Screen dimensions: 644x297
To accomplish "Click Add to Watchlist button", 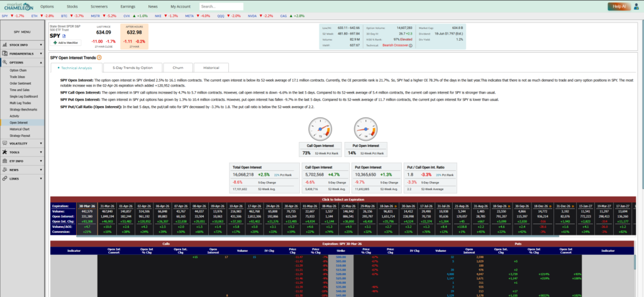I will tap(66, 43).
